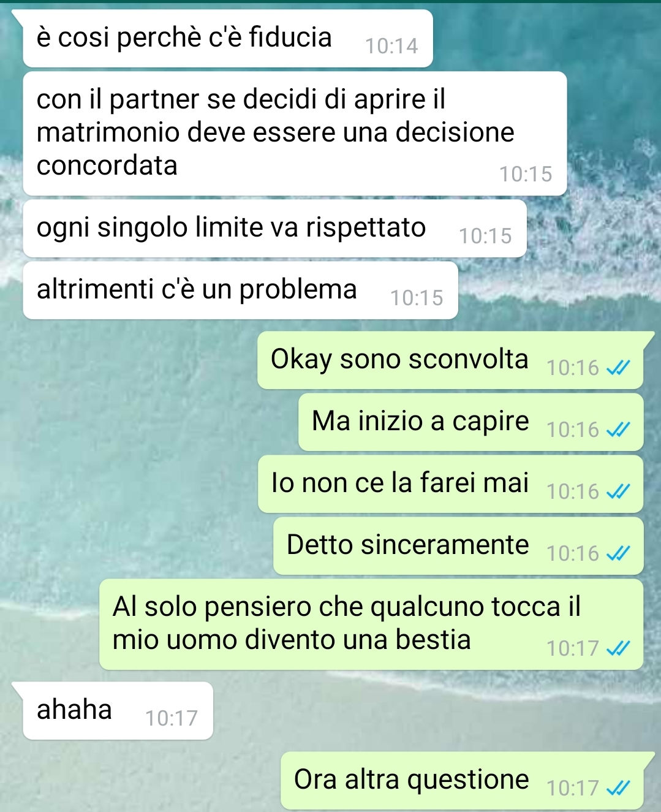Tap the message 'è cosi perchè c'è fiducia'

pos(227,39)
